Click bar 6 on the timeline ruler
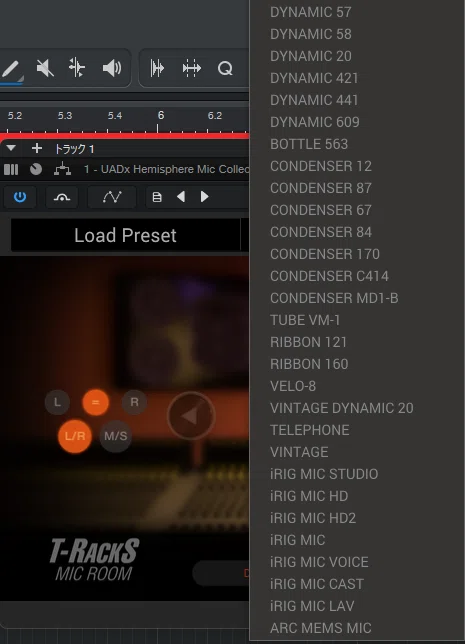 161,115
